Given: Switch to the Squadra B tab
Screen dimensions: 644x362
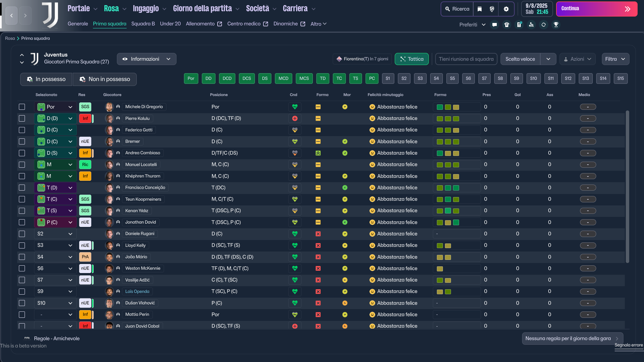Looking at the screenshot, I should tap(143, 24).
